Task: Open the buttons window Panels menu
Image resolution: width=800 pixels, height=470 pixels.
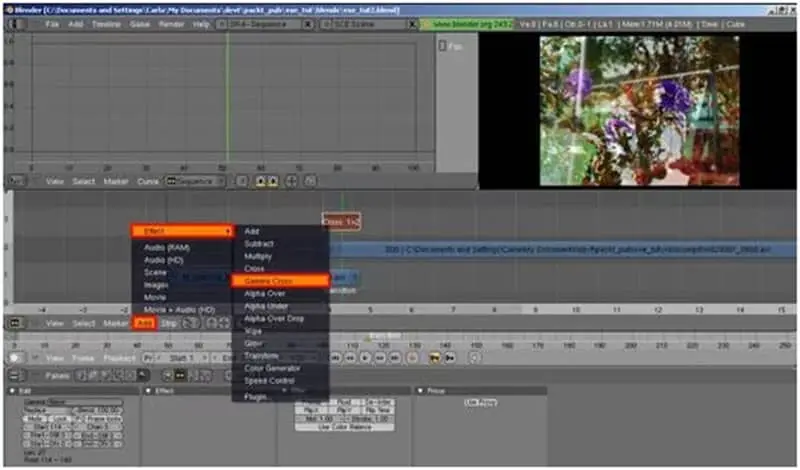Action: [57, 376]
